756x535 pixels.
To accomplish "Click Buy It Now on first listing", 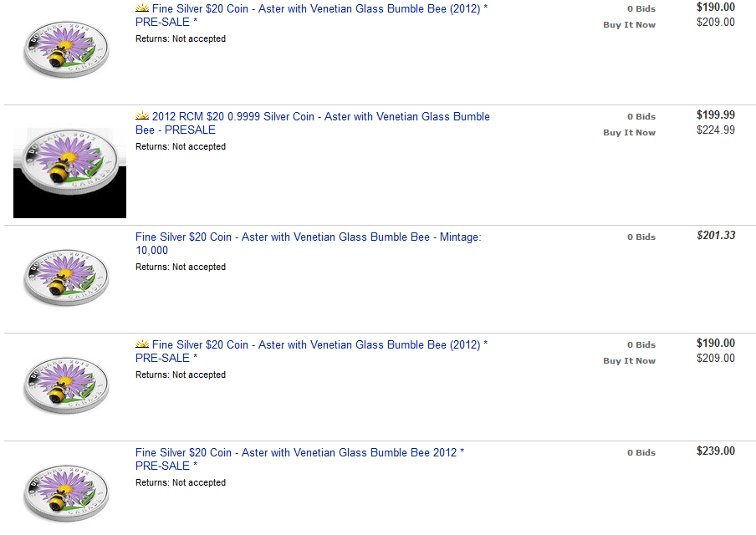I will [x=629, y=24].
